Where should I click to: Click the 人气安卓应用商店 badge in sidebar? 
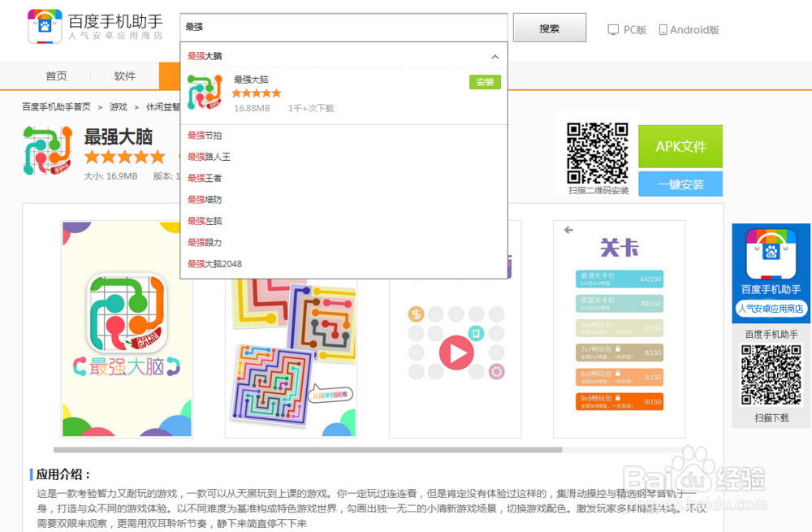(771, 309)
